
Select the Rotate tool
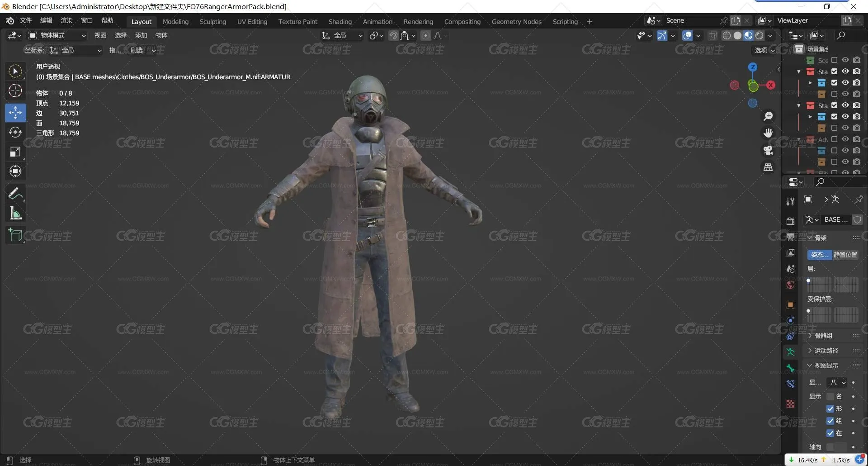[15, 132]
